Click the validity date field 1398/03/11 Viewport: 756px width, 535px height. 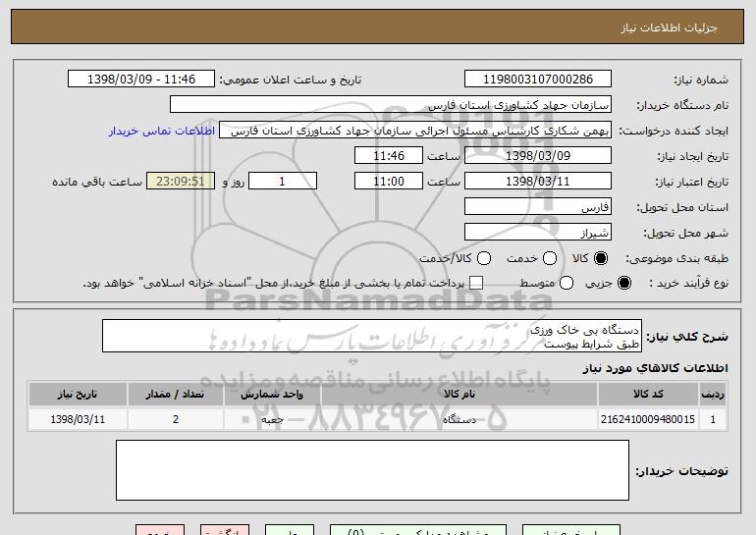pyautogui.click(x=538, y=182)
